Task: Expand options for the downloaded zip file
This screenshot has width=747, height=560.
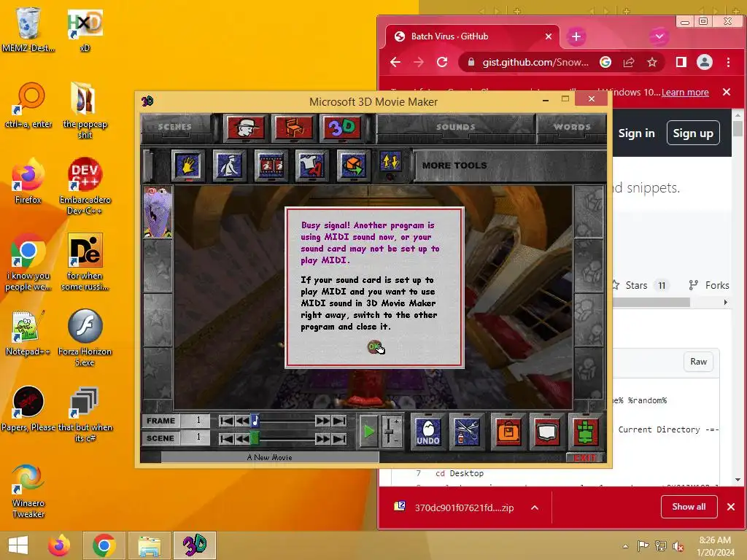Action: click(x=535, y=507)
